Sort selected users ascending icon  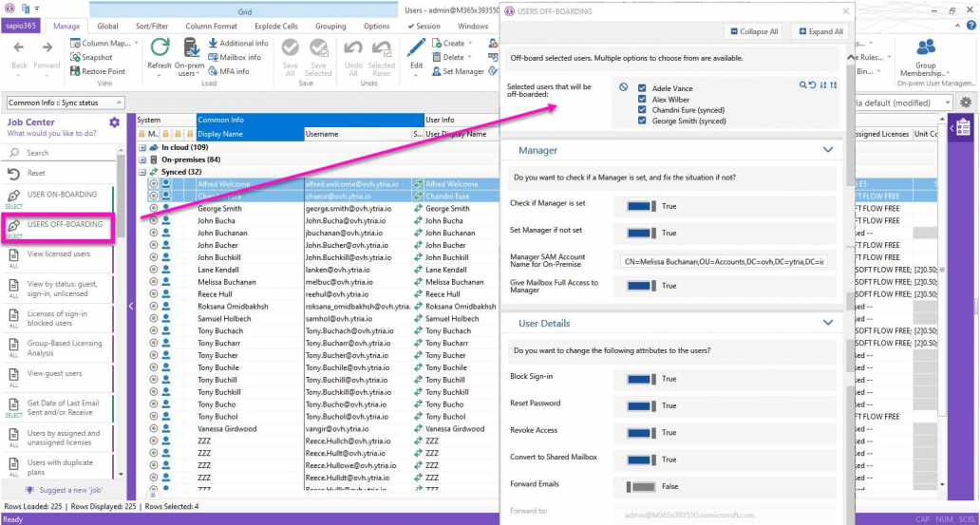coord(833,85)
